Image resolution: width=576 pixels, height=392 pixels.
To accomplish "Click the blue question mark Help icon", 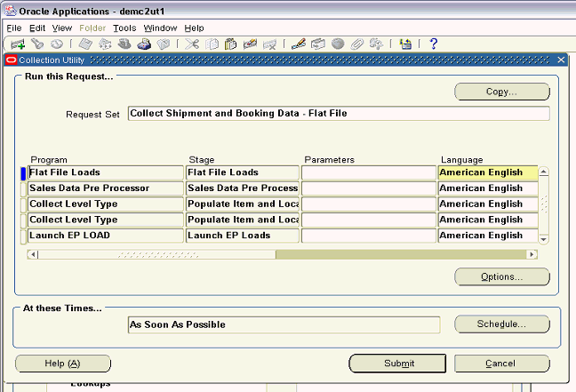I will click(x=434, y=44).
